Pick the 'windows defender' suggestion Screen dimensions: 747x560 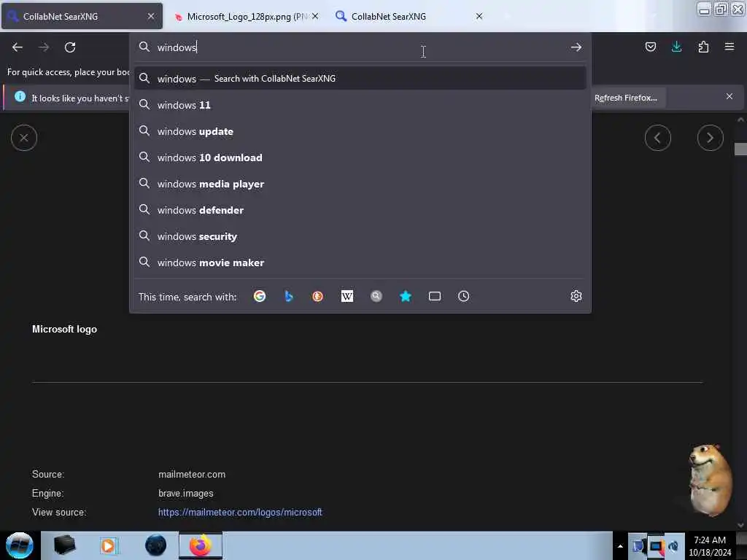point(360,210)
